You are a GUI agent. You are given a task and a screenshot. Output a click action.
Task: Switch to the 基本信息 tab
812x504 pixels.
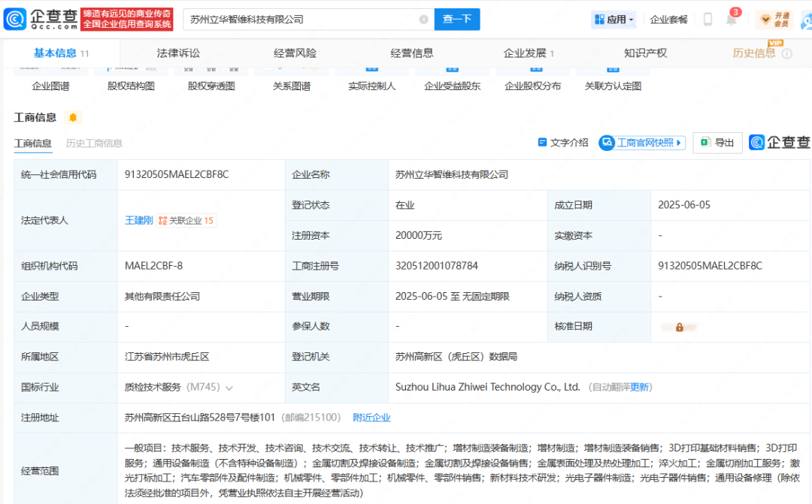coord(61,53)
